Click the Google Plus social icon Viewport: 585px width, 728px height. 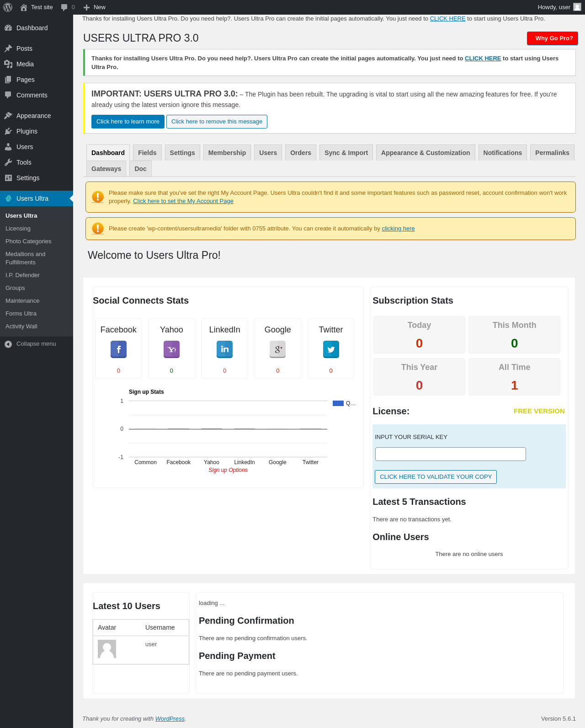tap(277, 349)
